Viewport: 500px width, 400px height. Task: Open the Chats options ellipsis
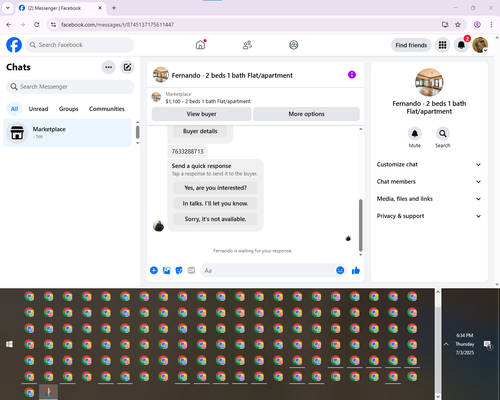click(x=108, y=67)
